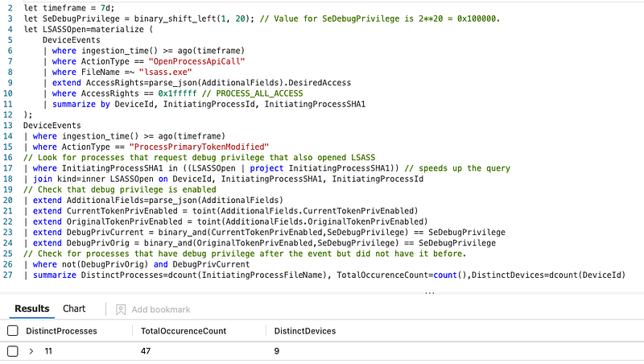Select the value 11 in DistinctProcesses cell
The height and width of the screenshot is (364, 644).
click(x=48, y=351)
